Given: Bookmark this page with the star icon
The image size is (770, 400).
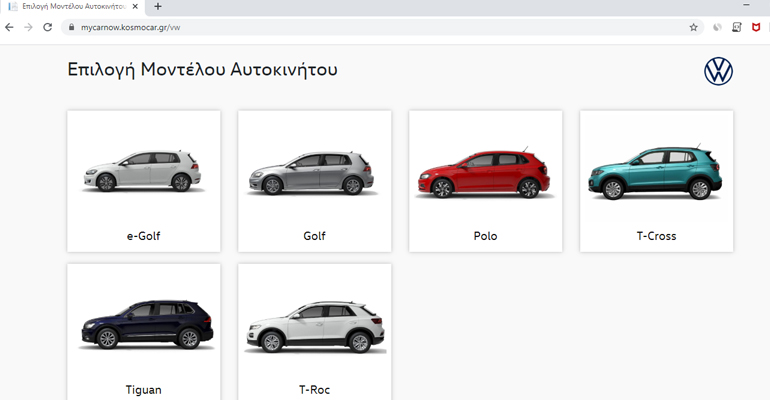Looking at the screenshot, I should pyautogui.click(x=693, y=27).
